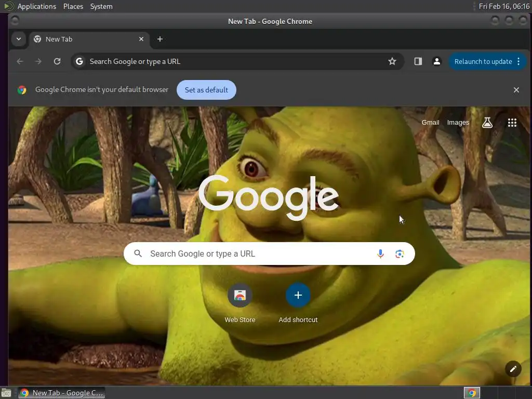Click Relaunch to update button
This screenshot has height=399, width=532.
(x=483, y=61)
